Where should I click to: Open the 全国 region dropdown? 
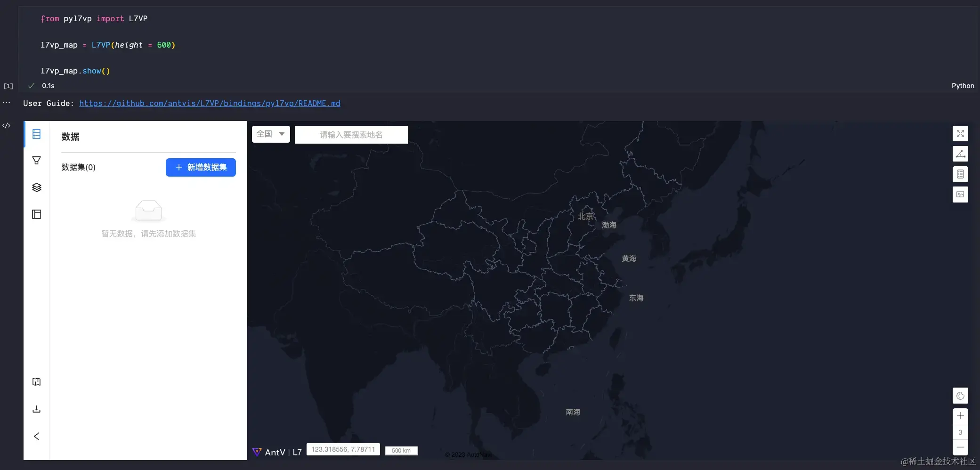click(270, 134)
